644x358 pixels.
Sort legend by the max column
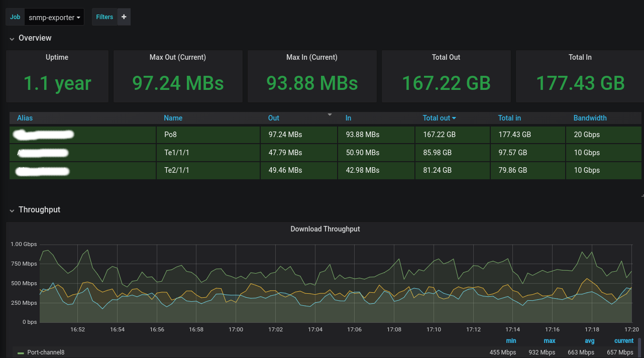[x=549, y=341]
